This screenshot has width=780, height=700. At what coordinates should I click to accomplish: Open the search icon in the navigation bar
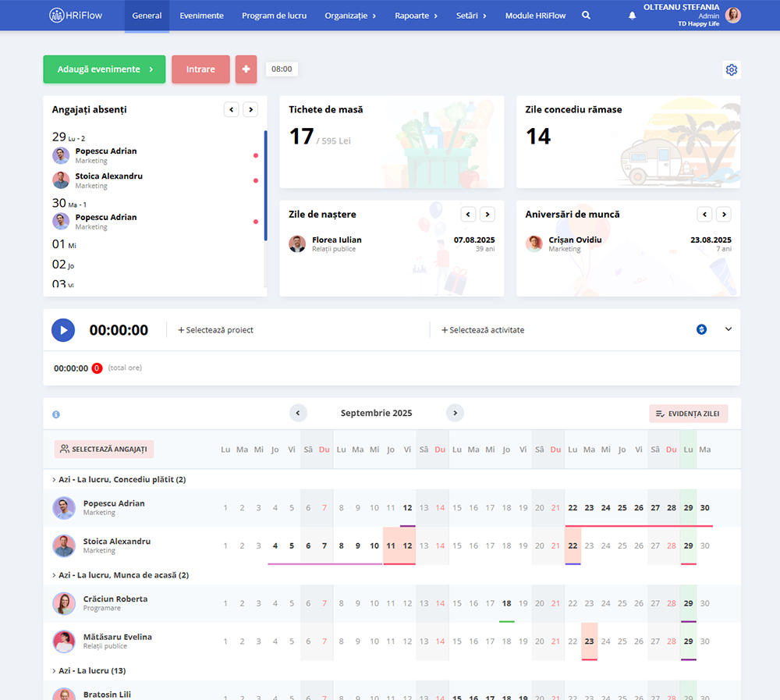click(x=586, y=15)
